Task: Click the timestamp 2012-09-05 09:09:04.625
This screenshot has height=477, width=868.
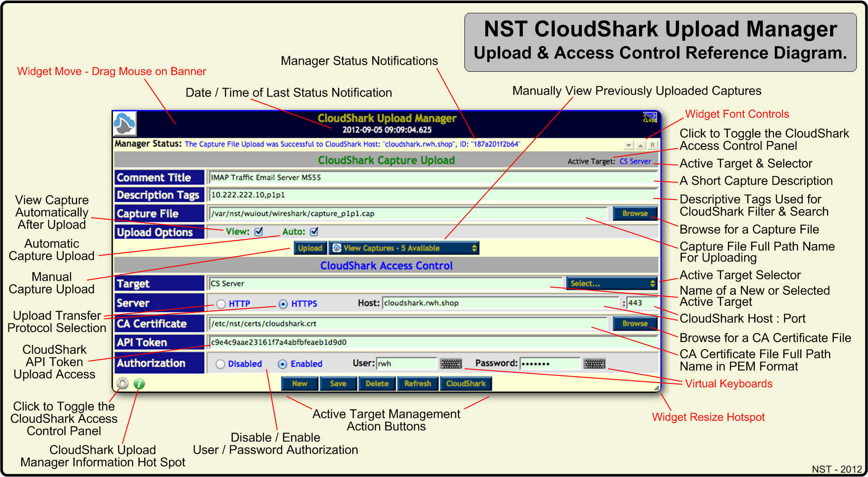Action: [387, 130]
